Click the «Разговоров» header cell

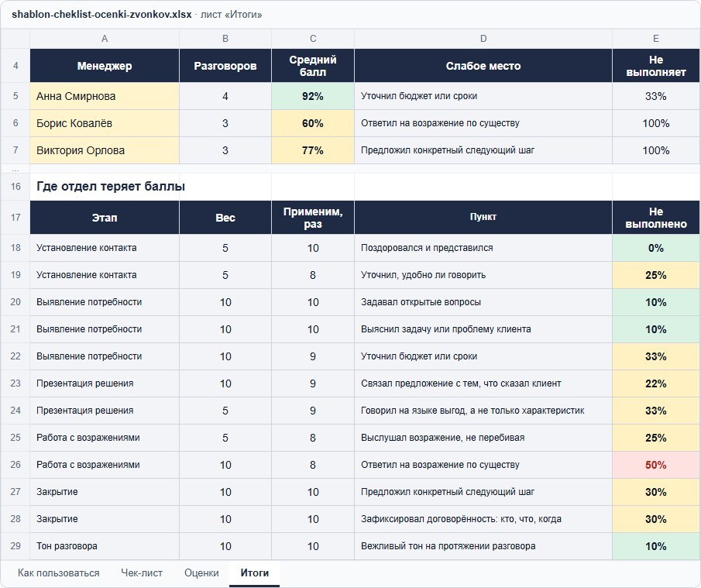coord(225,66)
